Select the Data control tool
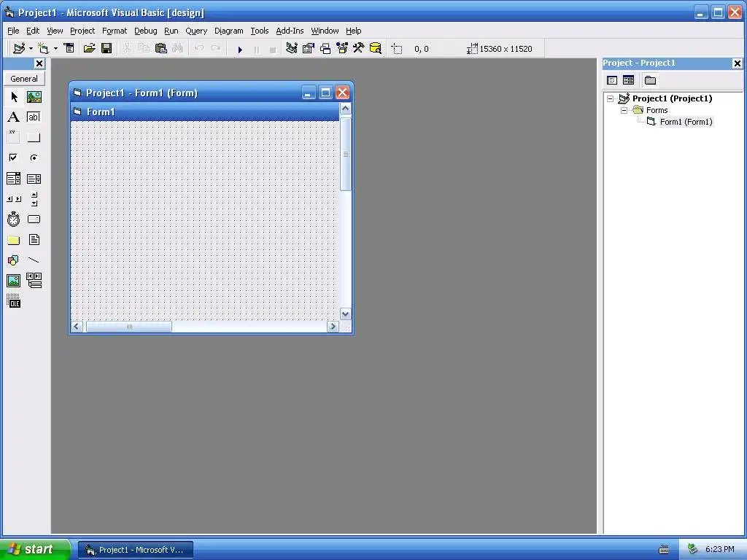 (34, 281)
